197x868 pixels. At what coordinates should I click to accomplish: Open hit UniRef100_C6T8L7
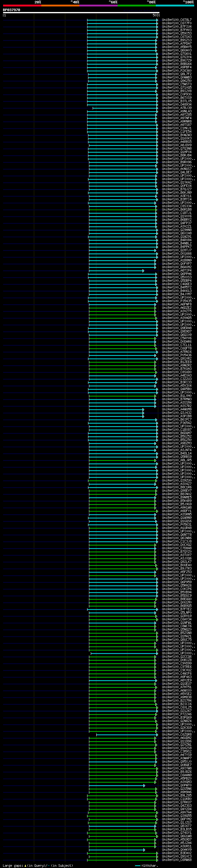click(176, 20)
